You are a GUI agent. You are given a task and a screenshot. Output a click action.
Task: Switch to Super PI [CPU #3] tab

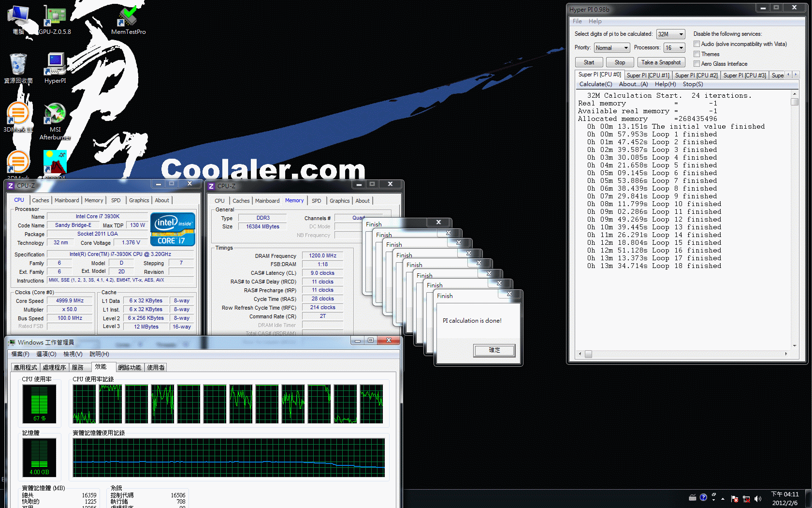[744, 75]
